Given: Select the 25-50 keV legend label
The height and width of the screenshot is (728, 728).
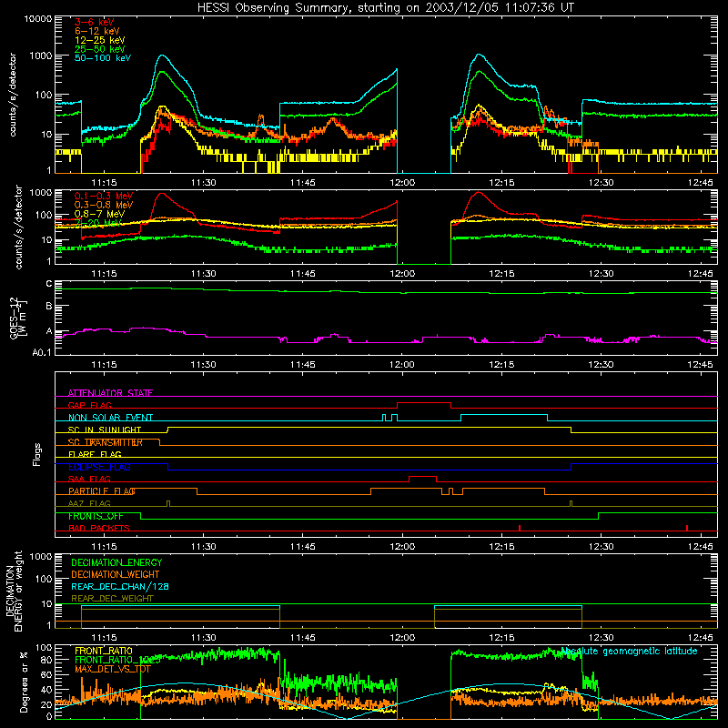Looking at the screenshot, I should (100, 49).
